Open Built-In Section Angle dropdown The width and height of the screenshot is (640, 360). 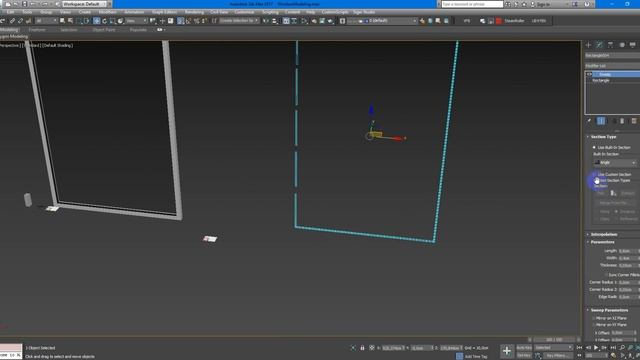point(615,162)
